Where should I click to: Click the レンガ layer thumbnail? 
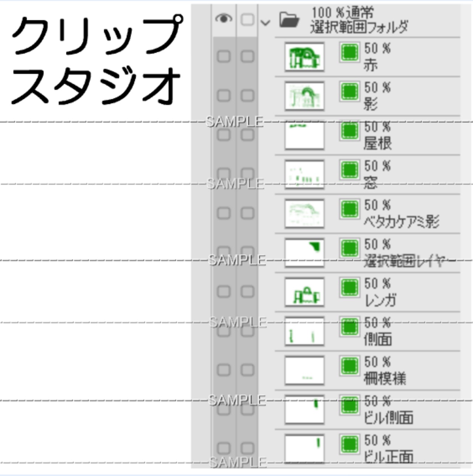point(304,292)
